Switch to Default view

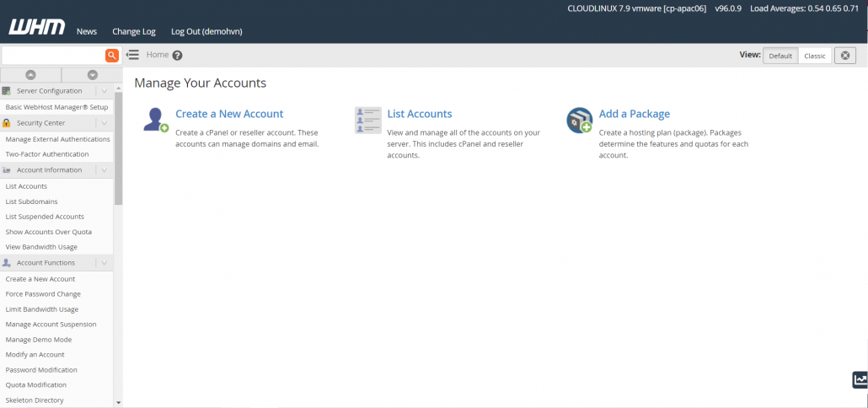click(780, 56)
